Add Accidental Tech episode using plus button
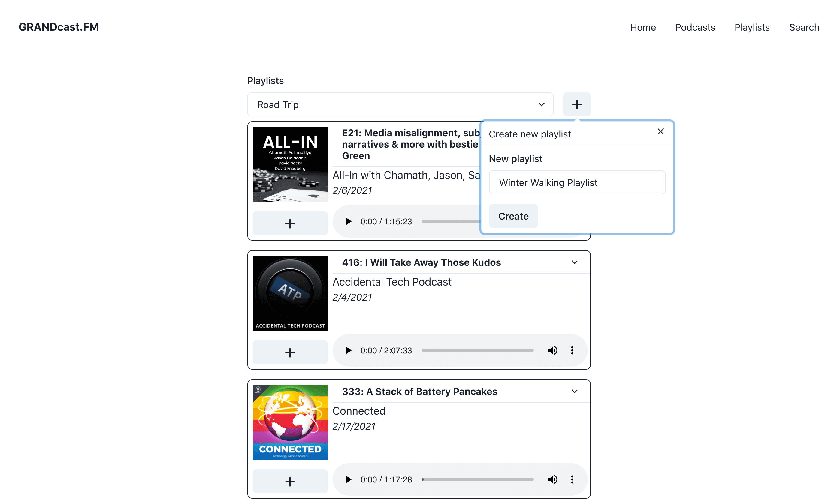The image size is (837, 504). [x=290, y=352]
